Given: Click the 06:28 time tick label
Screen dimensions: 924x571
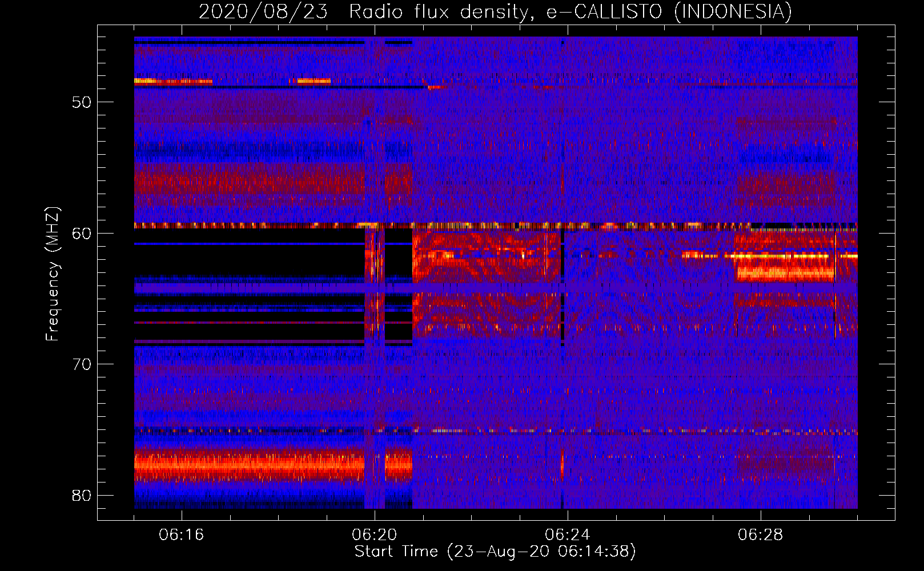Looking at the screenshot, I should point(760,535).
